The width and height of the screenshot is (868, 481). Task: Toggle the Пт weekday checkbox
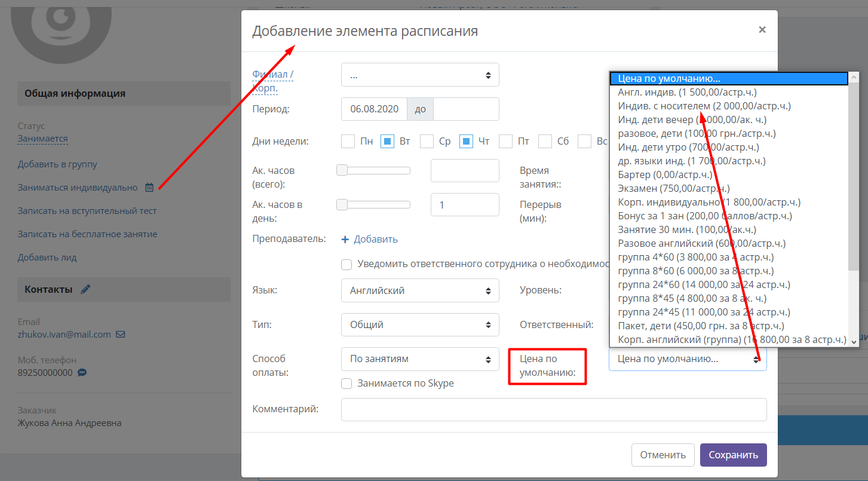505,142
